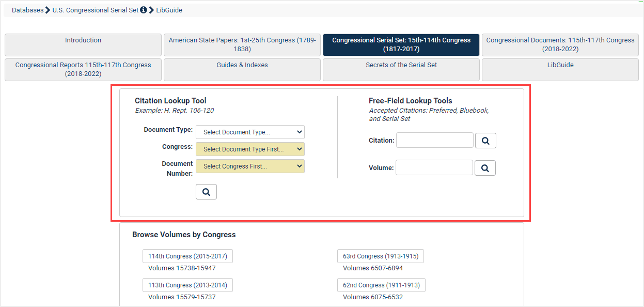Screen dimensions: 644x307
Task: Browse the 63rd Congress (1913-1915) volumes
Action: point(380,256)
